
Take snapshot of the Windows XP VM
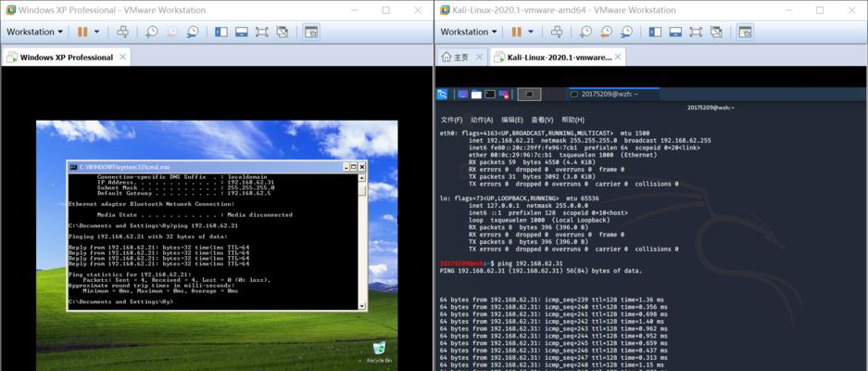(152, 32)
